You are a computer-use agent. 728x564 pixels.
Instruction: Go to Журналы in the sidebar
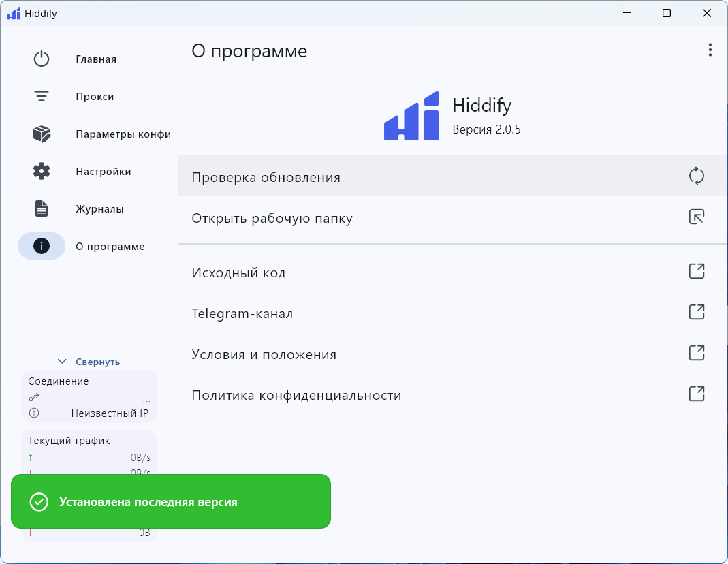click(99, 209)
